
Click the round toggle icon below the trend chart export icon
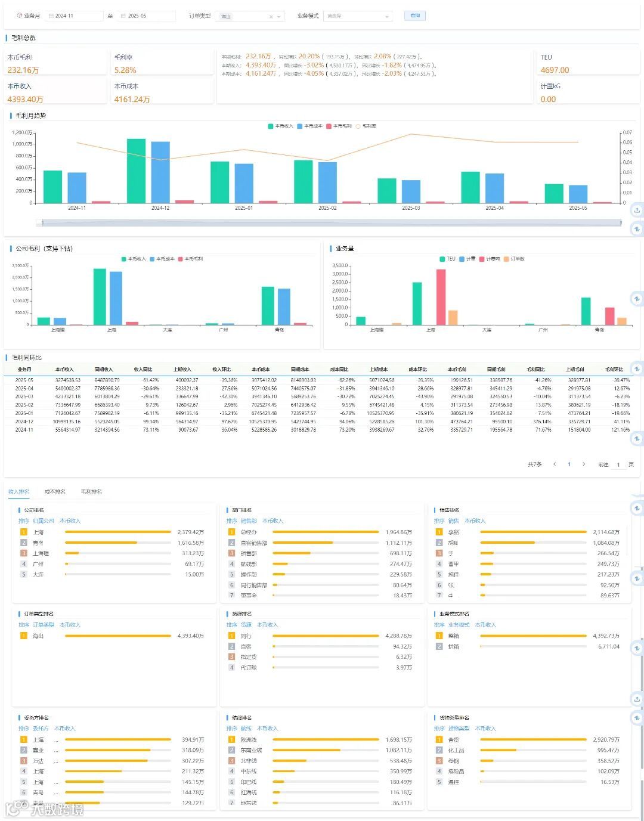coord(637,229)
